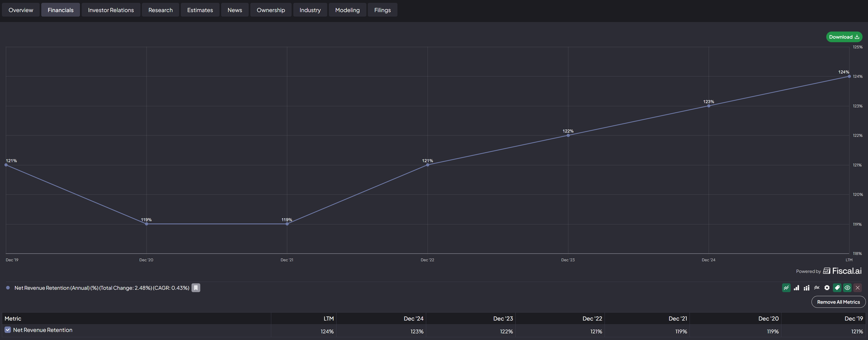The height and width of the screenshot is (340, 868).
Task: Click the Fiscal.ai logo link
Action: pyautogui.click(x=842, y=271)
